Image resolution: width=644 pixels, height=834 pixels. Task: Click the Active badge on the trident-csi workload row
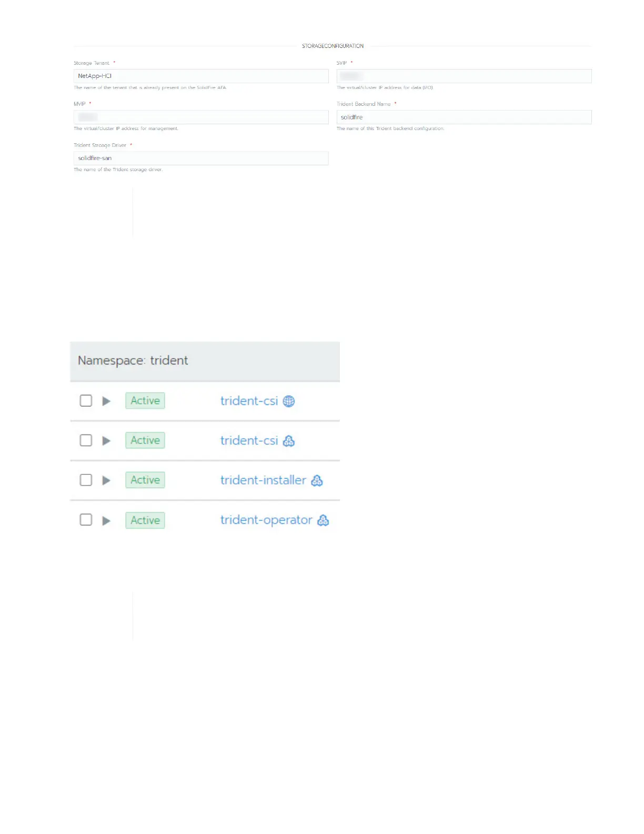pos(145,440)
